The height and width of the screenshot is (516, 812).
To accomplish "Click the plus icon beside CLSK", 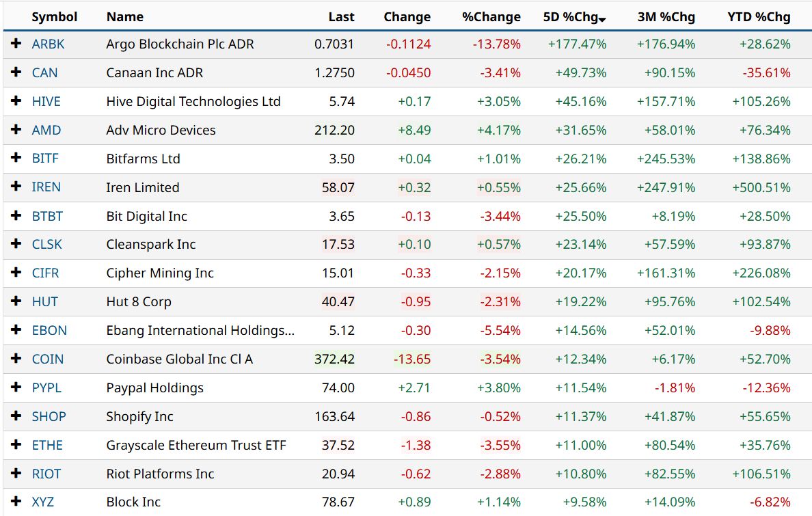I will point(16,244).
